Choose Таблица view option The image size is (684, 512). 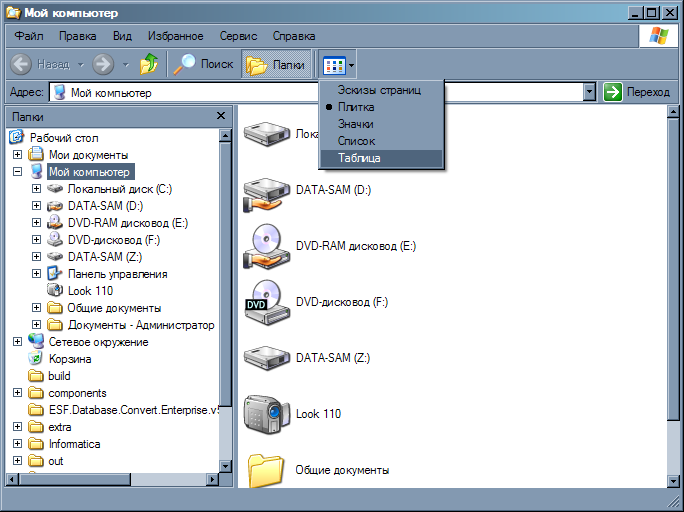[381, 158]
